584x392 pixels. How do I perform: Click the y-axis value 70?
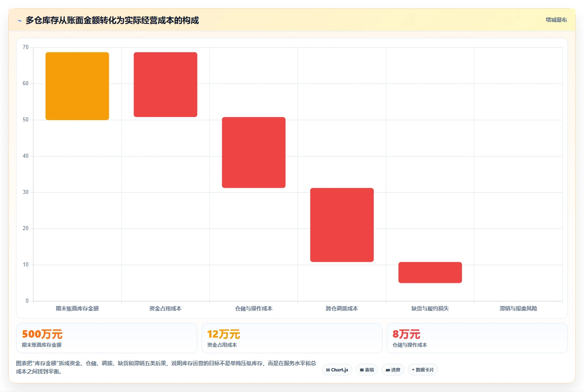[26, 47]
